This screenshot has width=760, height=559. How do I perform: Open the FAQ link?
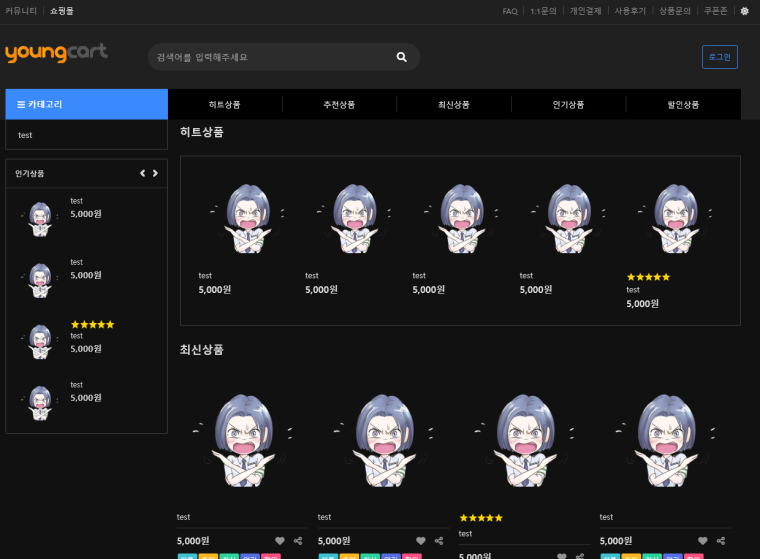[x=510, y=11]
